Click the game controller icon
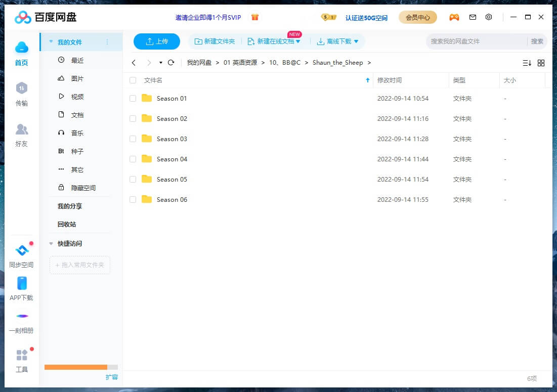The width and height of the screenshot is (557, 392). (454, 17)
